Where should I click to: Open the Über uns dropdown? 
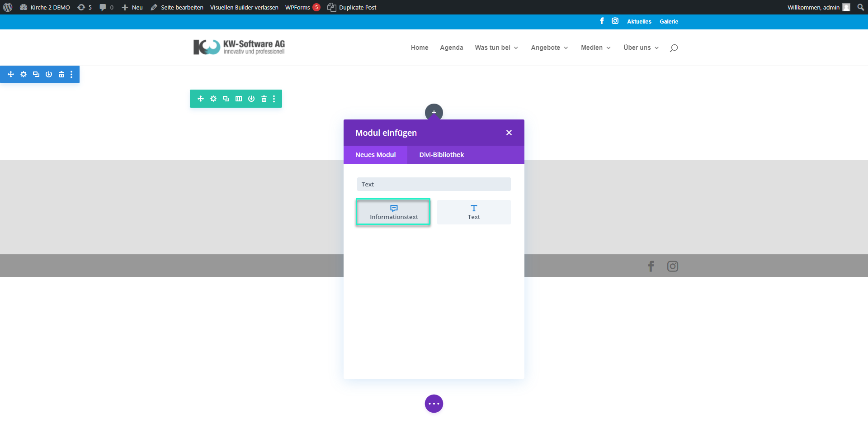[x=641, y=48]
